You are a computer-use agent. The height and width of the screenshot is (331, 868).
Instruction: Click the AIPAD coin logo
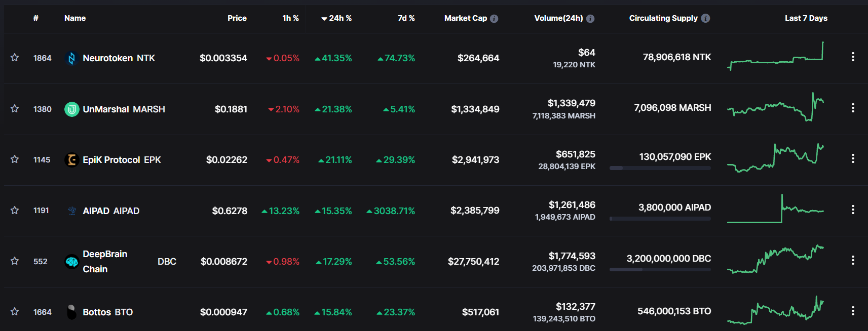coord(72,211)
